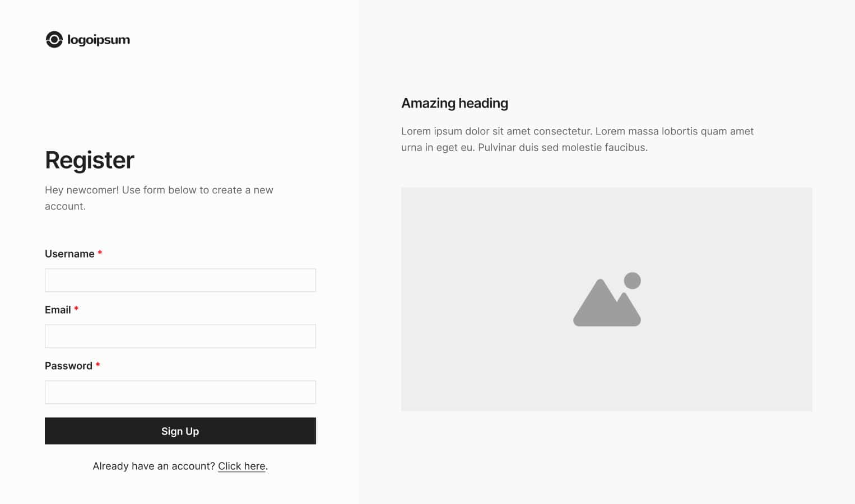This screenshot has height=504, width=855.
Task: Follow the "Click here" login link
Action: [x=241, y=466]
